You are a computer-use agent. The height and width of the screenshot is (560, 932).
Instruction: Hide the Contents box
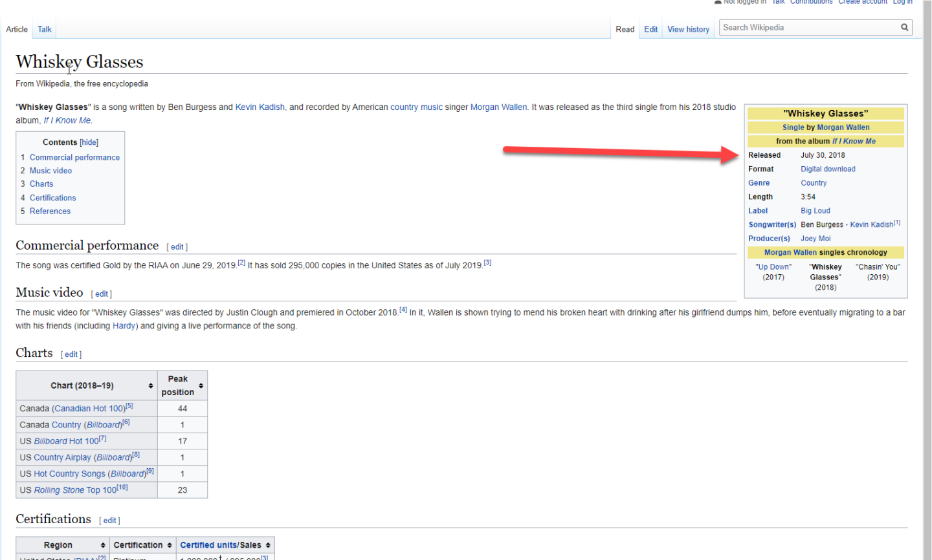[89, 142]
